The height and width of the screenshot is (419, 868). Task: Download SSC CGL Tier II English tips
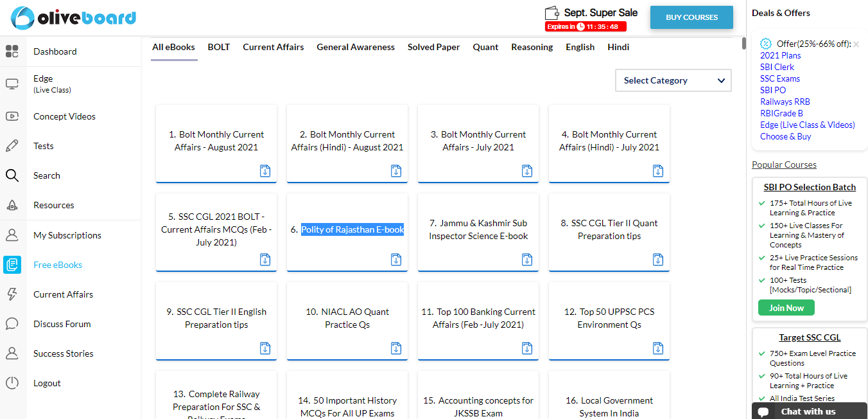pyautogui.click(x=265, y=348)
